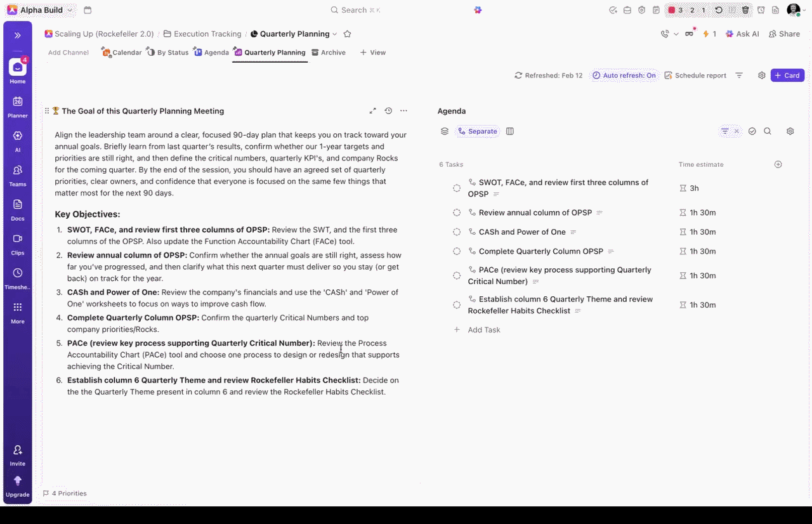
Task: Open the dropdown arrow next to phone icon
Action: coord(676,34)
